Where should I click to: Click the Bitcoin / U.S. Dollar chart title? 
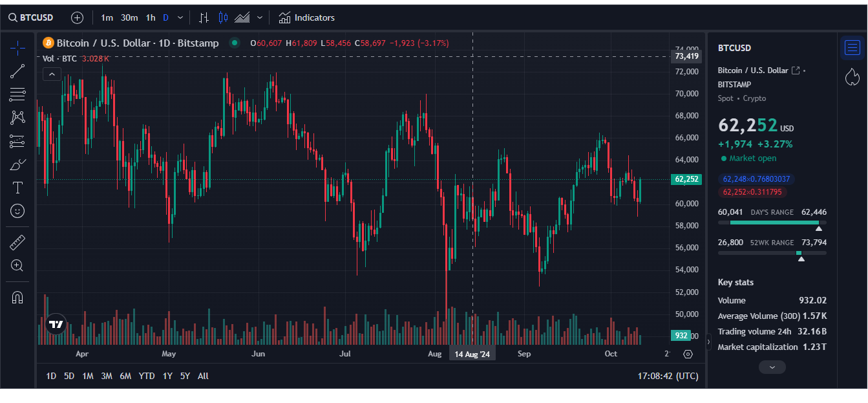pyautogui.click(x=138, y=43)
